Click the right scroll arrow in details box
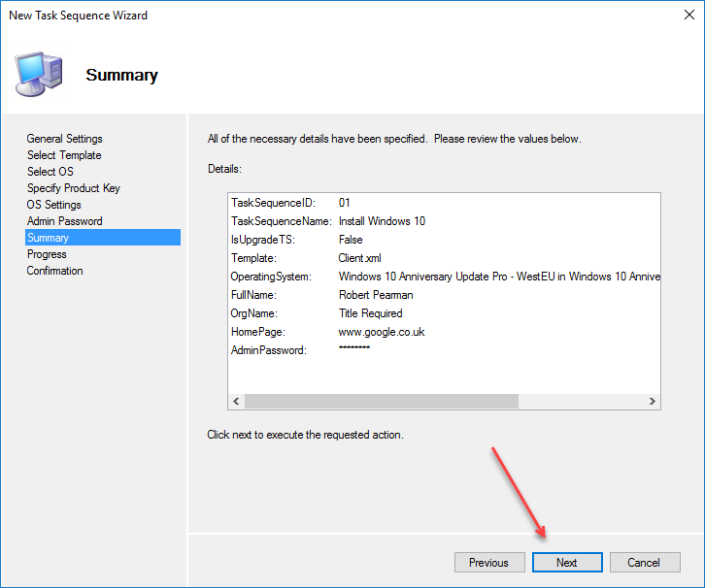Image resolution: width=705 pixels, height=588 pixels. [x=653, y=402]
